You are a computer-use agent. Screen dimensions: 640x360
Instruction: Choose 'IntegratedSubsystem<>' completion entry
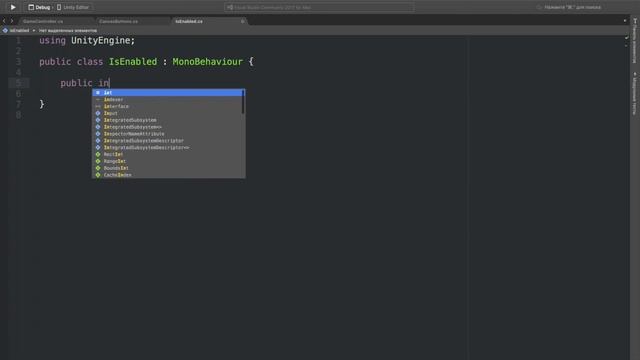point(168,127)
